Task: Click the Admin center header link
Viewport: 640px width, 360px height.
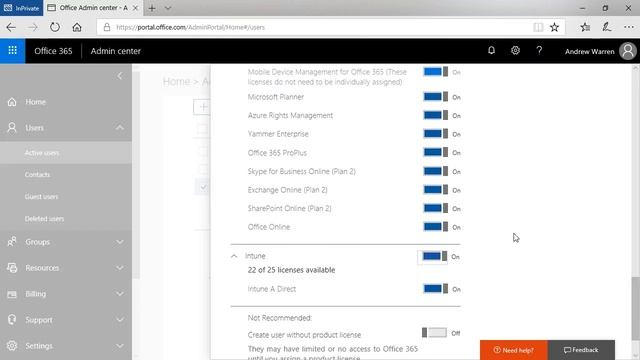Action: point(116,51)
